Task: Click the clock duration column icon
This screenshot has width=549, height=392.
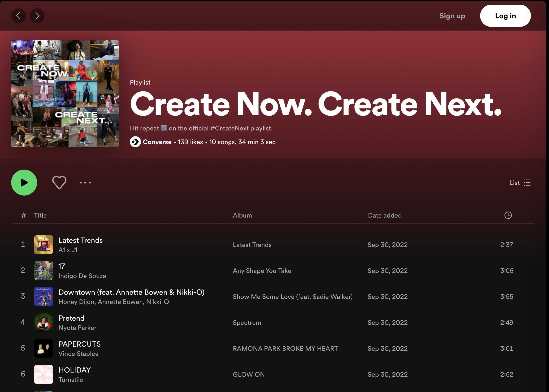Action: pyautogui.click(x=508, y=215)
